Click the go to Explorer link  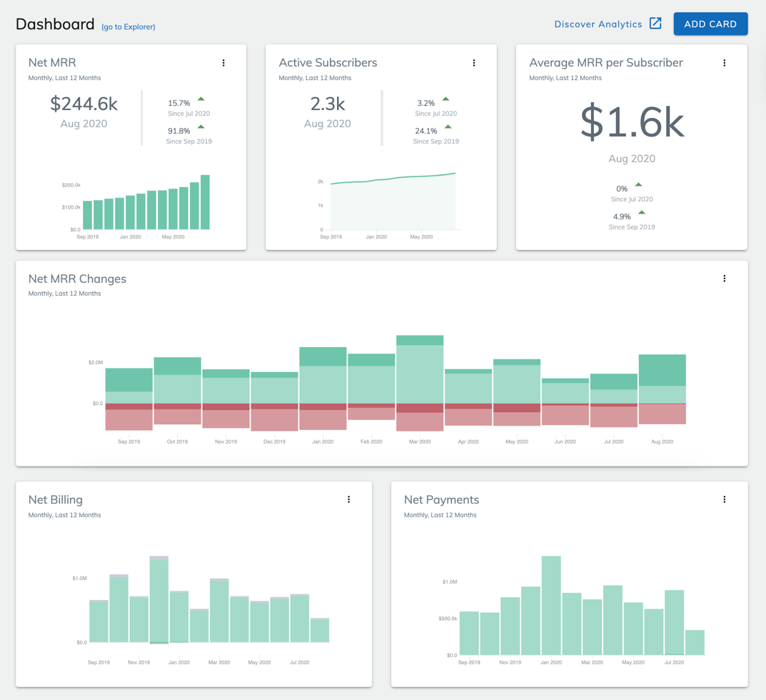click(x=128, y=26)
